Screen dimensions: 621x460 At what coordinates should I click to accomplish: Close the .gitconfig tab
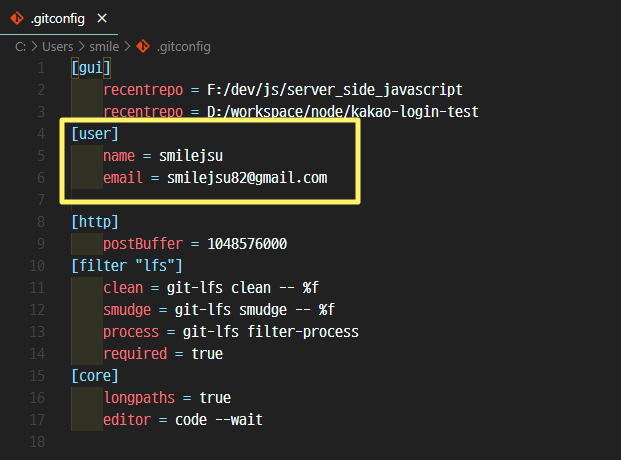click(102, 18)
